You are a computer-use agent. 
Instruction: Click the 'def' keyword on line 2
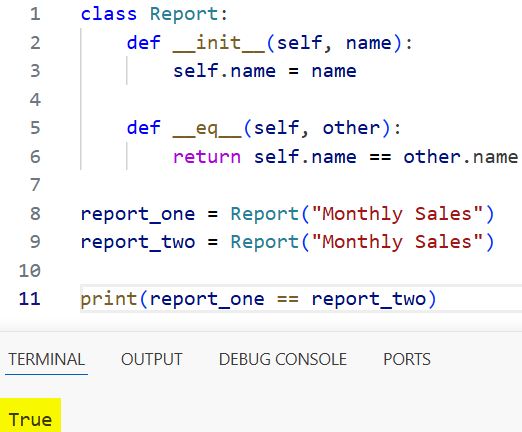click(x=143, y=43)
